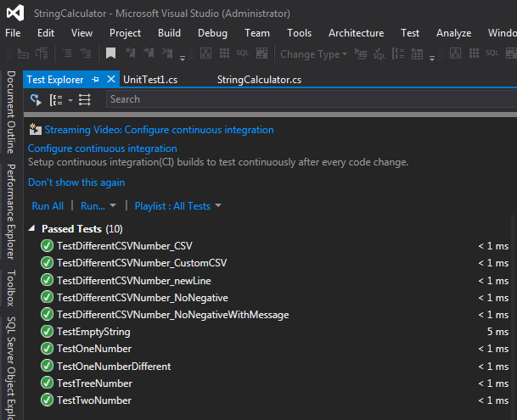
Task: Open the Analyze menu
Action: (453, 33)
